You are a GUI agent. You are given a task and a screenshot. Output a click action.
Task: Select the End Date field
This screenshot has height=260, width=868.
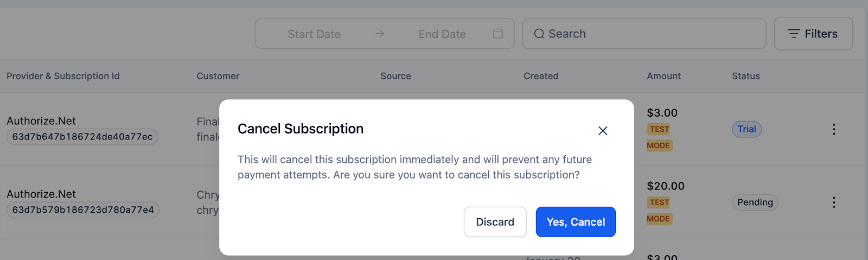tap(442, 34)
